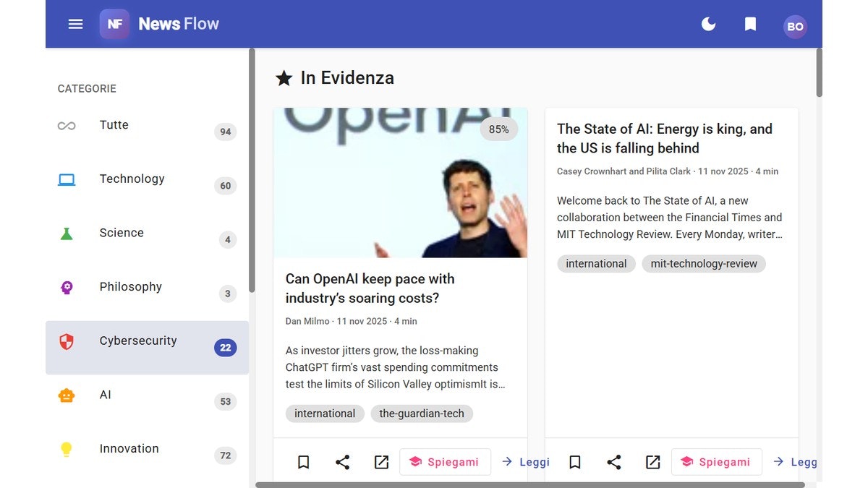Click the CATEGORIE sidebar heading
The image size is (868, 488).
(87, 89)
